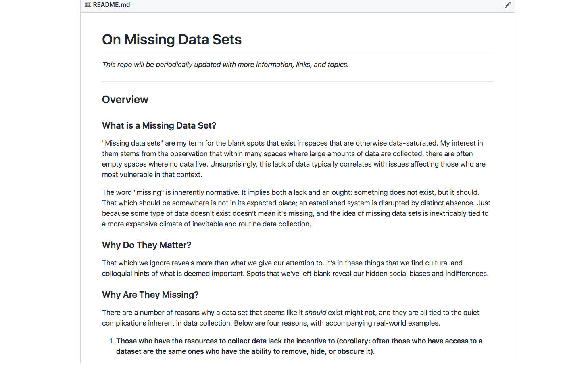Screen dimensions: 588x372
Task: Click the "Why Are They Missing?" heading
Action: coord(150,295)
